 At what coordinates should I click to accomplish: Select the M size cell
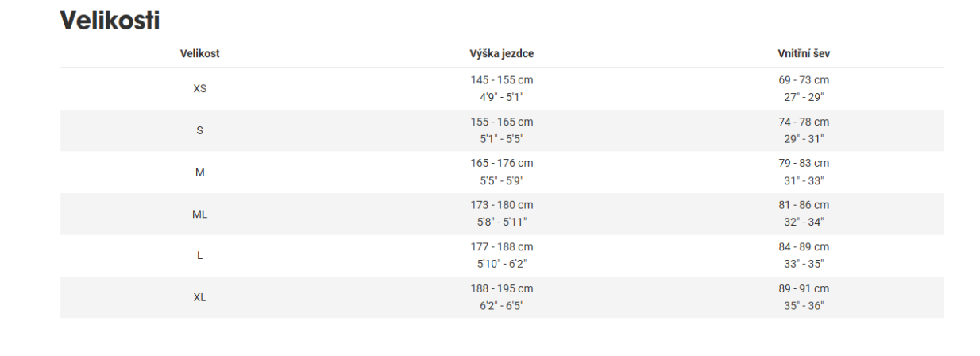[x=199, y=172]
